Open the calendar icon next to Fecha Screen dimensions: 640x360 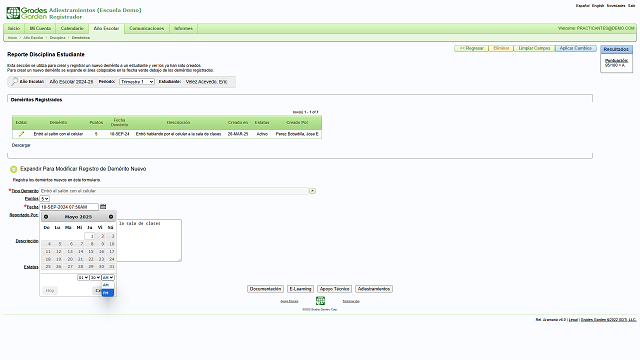(x=103, y=207)
